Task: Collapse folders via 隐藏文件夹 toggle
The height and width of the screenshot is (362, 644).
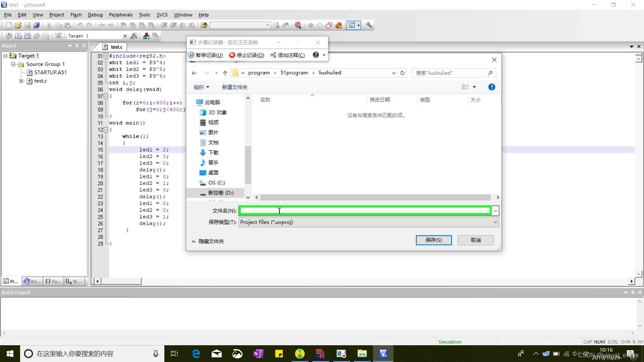Action: 208,241
